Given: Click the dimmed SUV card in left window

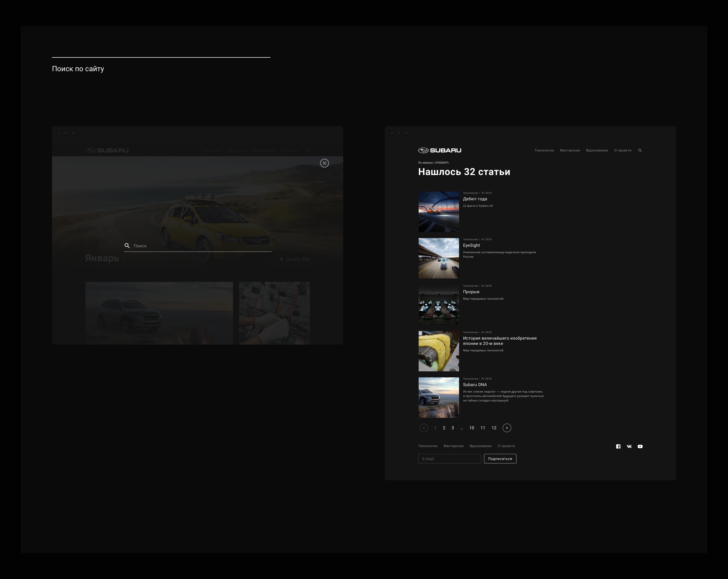Looking at the screenshot, I should (159, 313).
